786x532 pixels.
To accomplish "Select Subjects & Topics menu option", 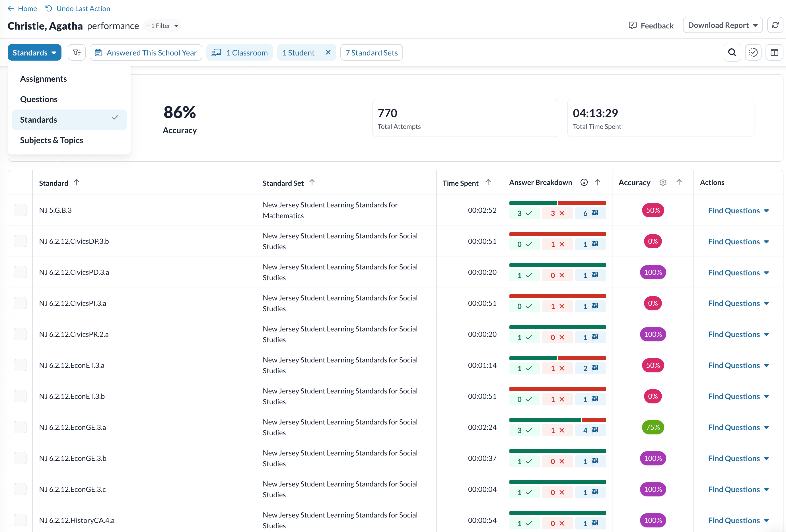I will 52,140.
